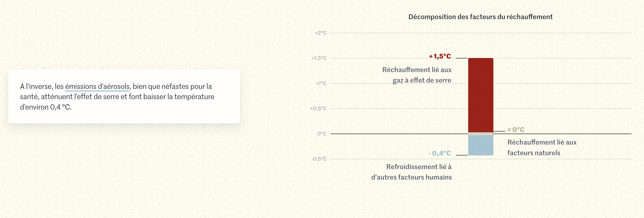Click the '-0,5°C' axis tick label

(319, 159)
